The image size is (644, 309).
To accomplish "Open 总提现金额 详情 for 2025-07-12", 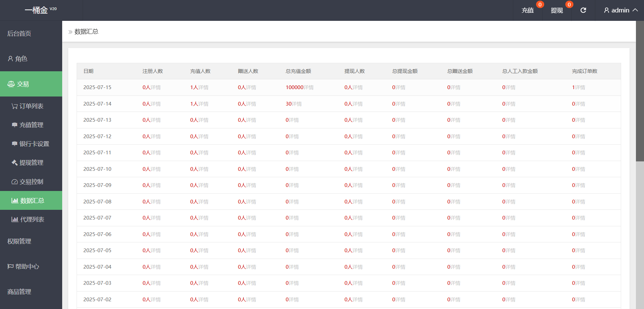I will [x=400, y=137].
